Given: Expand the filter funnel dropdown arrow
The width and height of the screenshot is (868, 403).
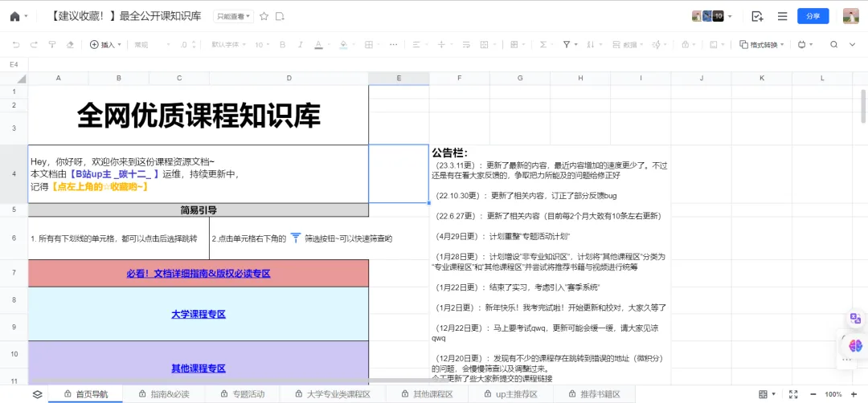Looking at the screenshot, I should tap(575, 45).
